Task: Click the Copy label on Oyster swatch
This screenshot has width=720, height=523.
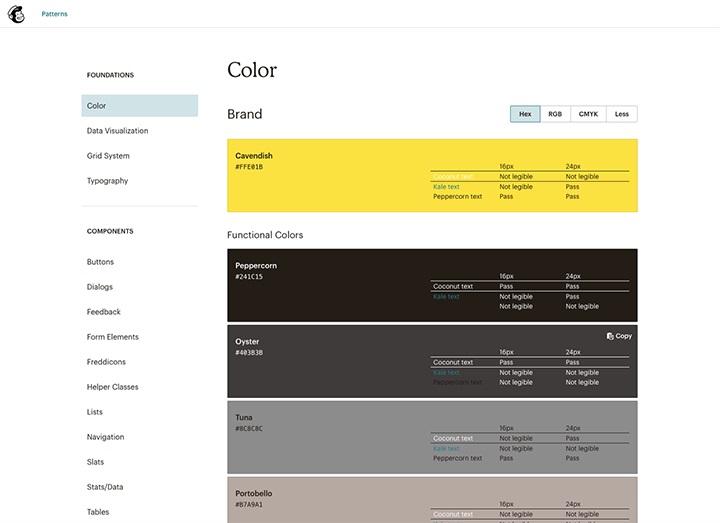Action: point(624,336)
